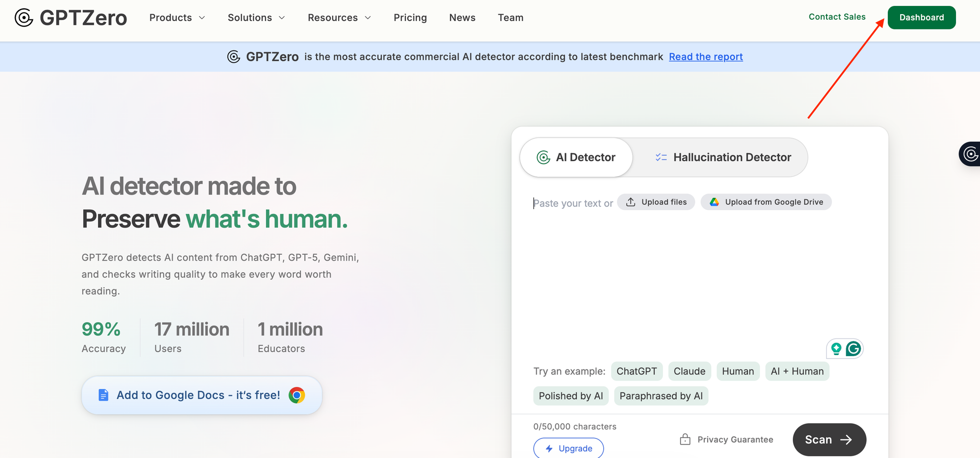Screen dimensions: 980x458
Task: Click the Contact Sales link
Action: click(837, 17)
